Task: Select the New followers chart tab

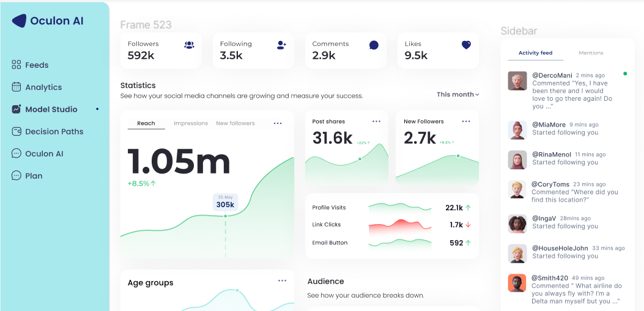Action: pos(235,123)
